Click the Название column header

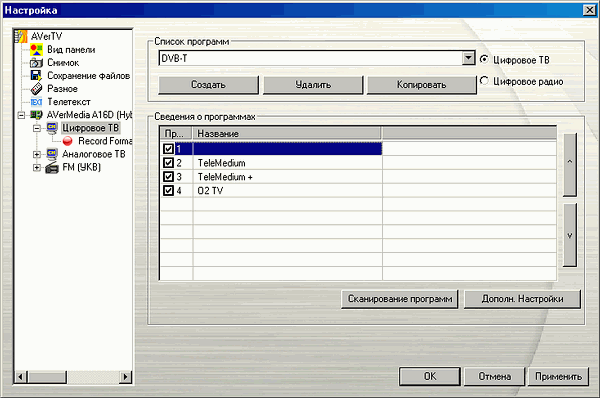pyautogui.click(x=287, y=134)
